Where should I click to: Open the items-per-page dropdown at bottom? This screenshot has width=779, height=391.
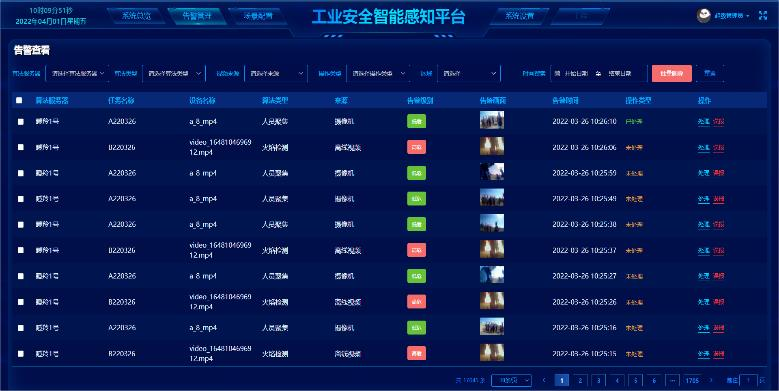[511, 381]
